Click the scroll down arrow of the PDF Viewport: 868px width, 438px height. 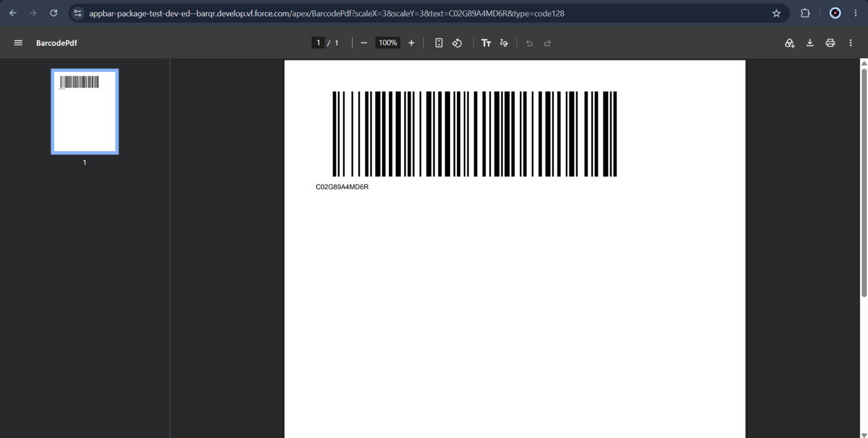[863, 434]
